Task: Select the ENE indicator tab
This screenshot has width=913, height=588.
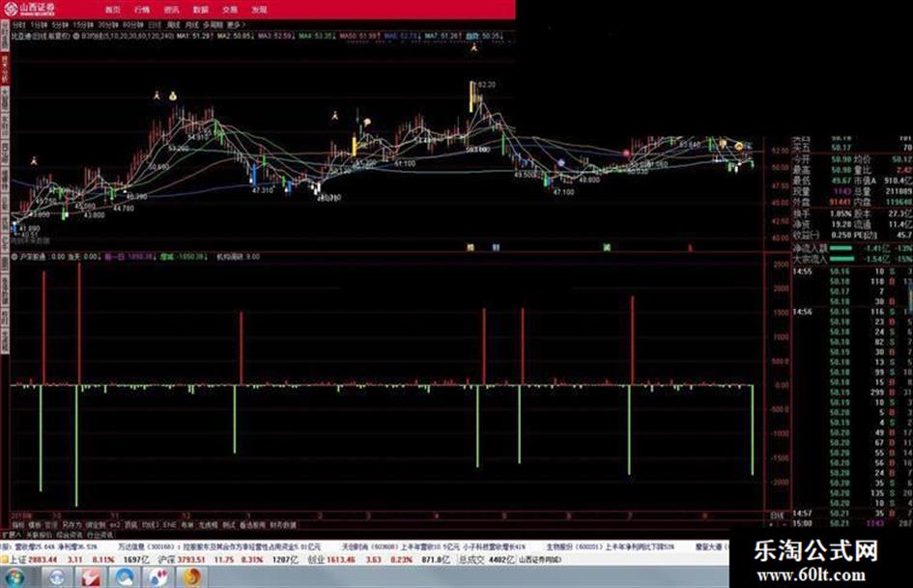Action: (169, 524)
